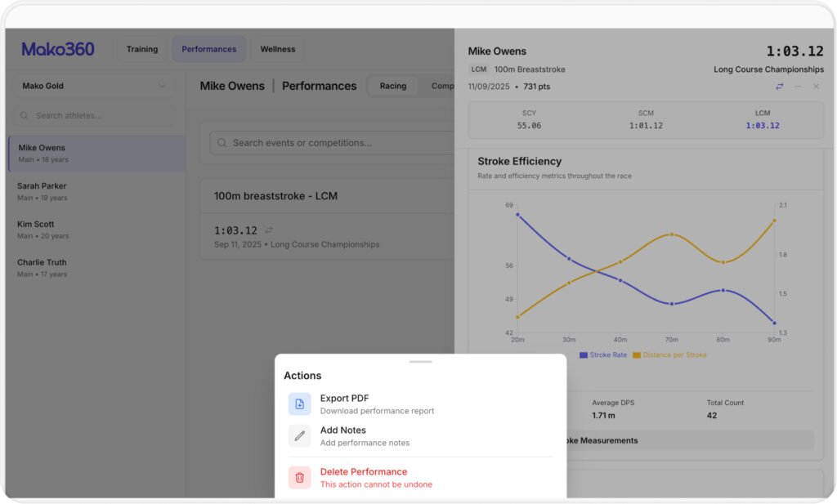Choose Delete Performance in Actions menu
This screenshot has height=504, width=837.
tap(363, 472)
